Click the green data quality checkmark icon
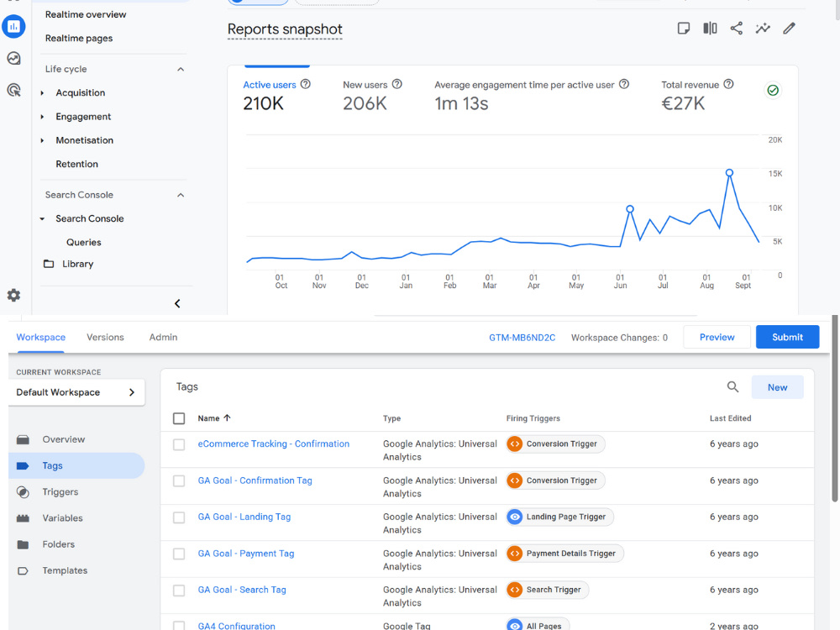This screenshot has width=840, height=630. tap(773, 90)
